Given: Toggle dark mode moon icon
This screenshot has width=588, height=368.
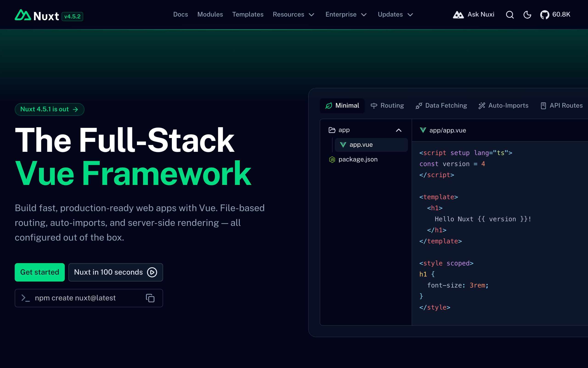Looking at the screenshot, I should coord(527,14).
